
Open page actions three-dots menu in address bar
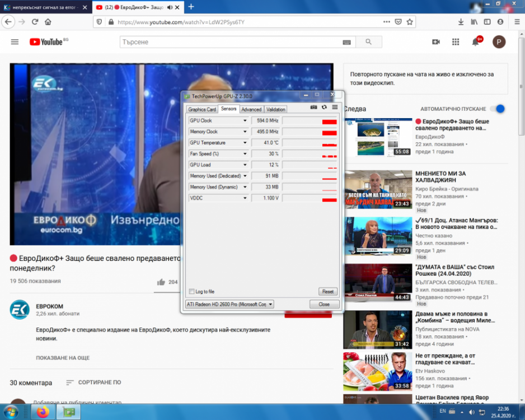tap(387, 22)
